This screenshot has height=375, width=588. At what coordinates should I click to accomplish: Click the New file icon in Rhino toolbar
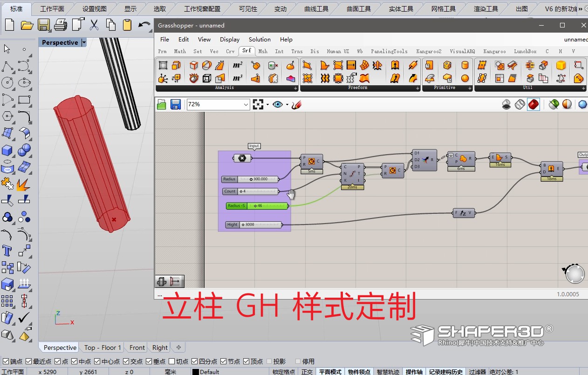pos(9,25)
